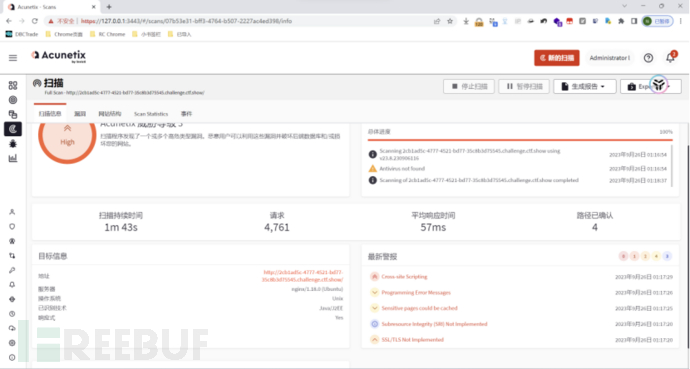Image resolution: width=690 pixels, height=369 pixels.
Task: Switch to the 事件 tab
Action: [186, 113]
